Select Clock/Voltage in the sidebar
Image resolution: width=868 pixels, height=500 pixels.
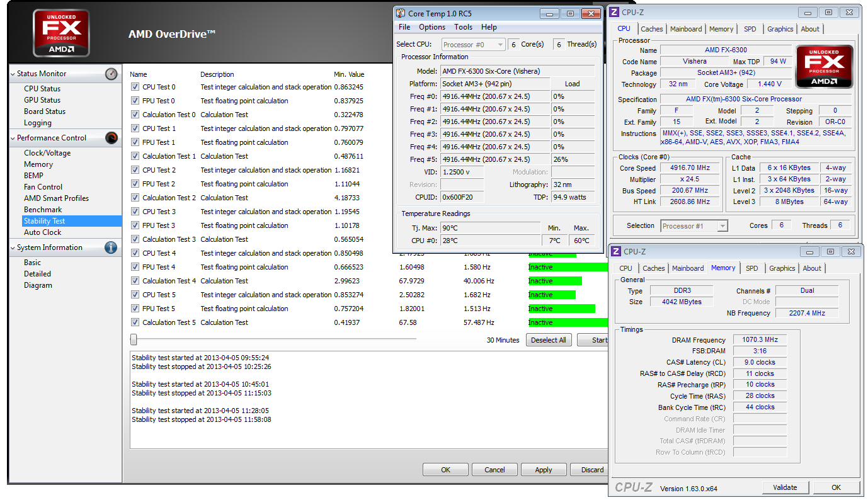click(x=47, y=153)
